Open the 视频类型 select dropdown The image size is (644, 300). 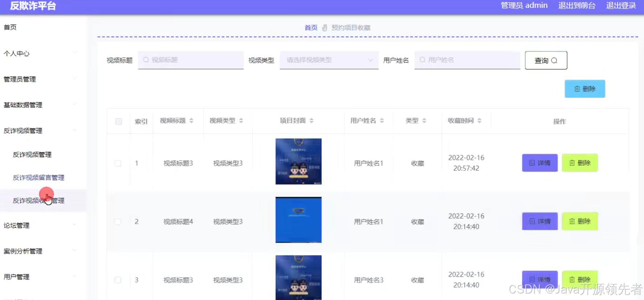(x=329, y=60)
